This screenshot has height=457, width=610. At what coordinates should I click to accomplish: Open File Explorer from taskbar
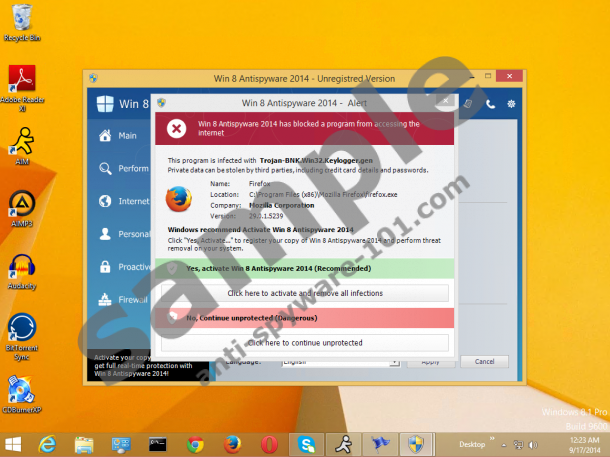coord(84,444)
